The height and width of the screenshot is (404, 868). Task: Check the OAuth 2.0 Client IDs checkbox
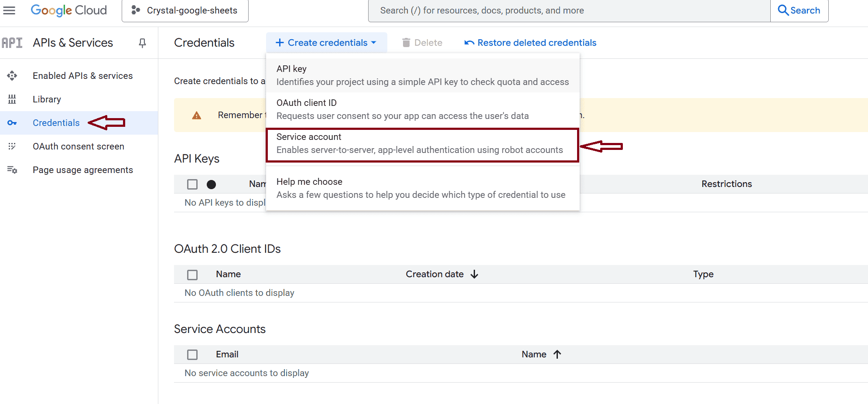coord(192,275)
